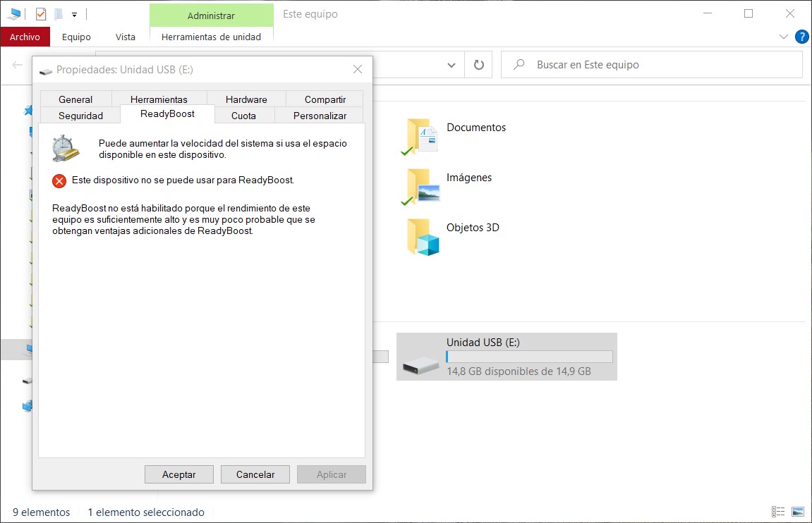
Task: Open the Seguridad tab in properties dialog
Action: (x=80, y=116)
